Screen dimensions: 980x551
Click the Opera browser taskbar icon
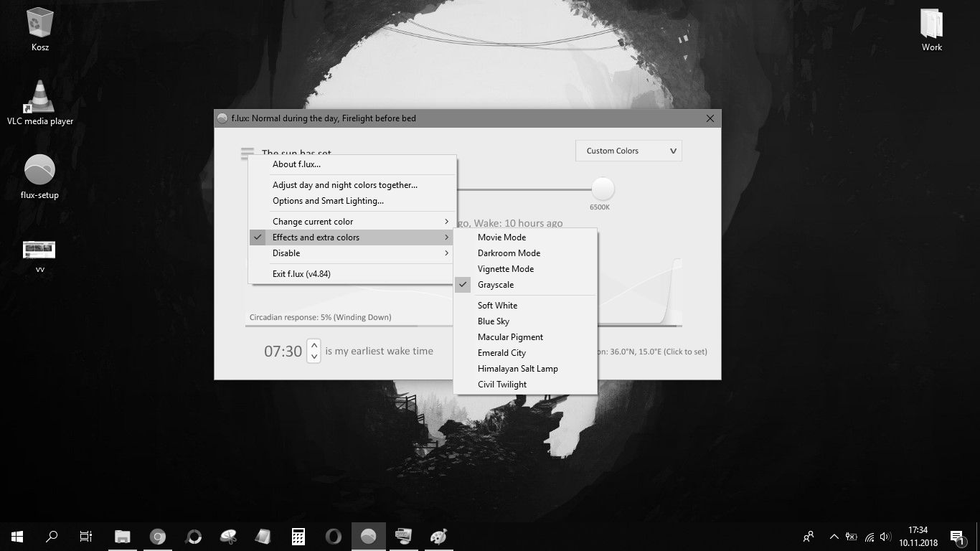tap(334, 536)
